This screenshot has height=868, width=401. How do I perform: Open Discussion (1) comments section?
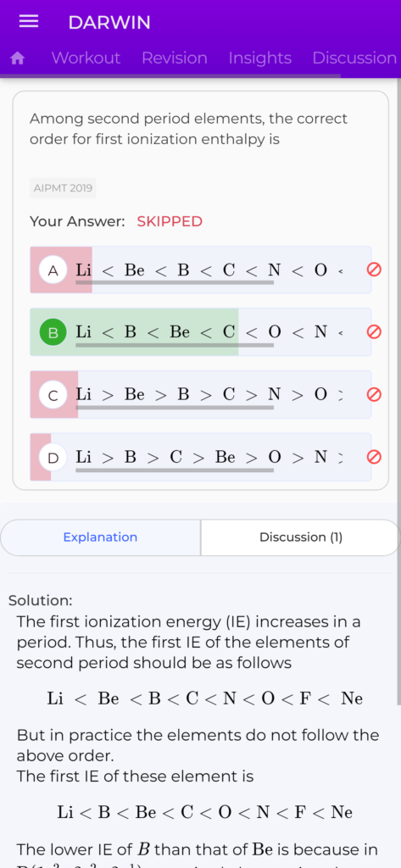tap(301, 537)
